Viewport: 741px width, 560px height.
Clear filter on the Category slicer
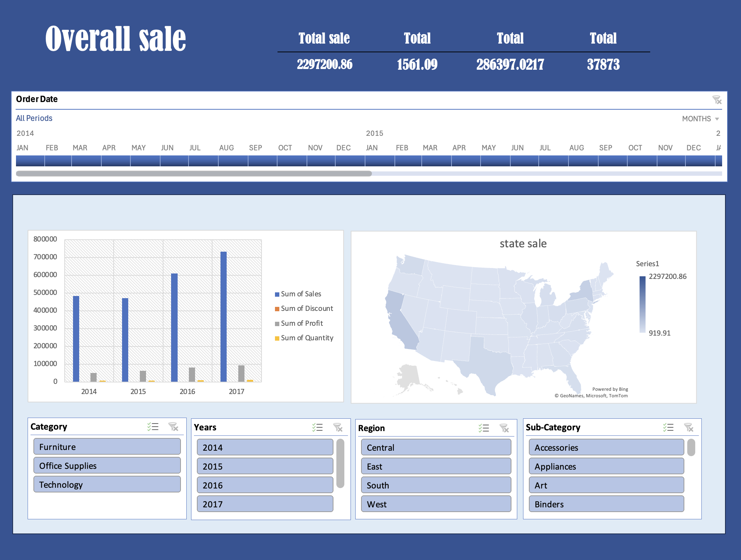tap(173, 427)
